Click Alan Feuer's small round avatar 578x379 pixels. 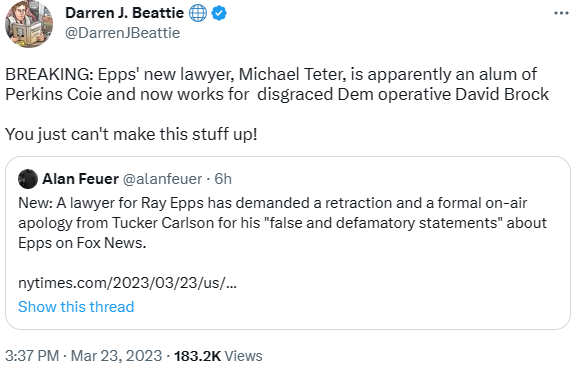[28, 179]
